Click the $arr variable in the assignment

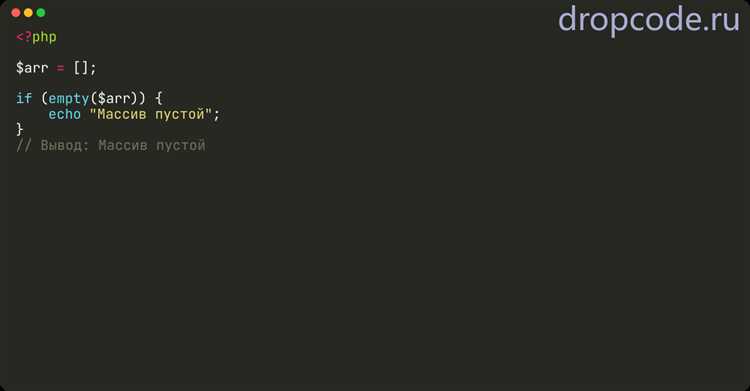[32, 67]
